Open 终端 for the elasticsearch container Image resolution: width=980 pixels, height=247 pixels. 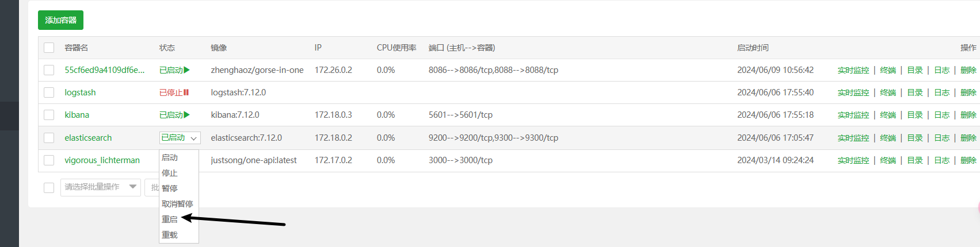click(888, 138)
